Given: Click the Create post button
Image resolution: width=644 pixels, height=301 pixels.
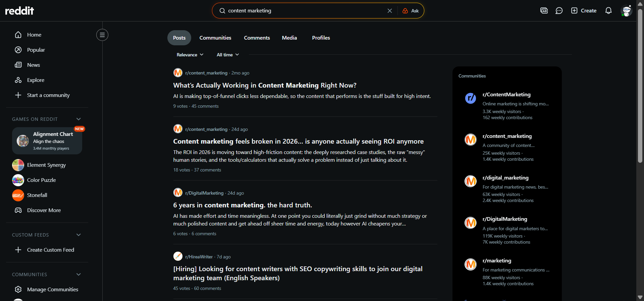Looking at the screenshot, I should click(x=584, y=11).
